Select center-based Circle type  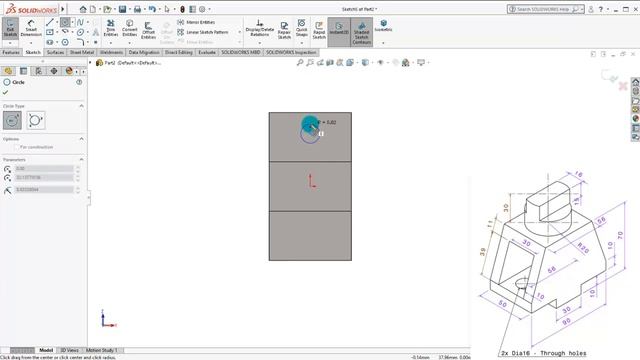point(12,120)
